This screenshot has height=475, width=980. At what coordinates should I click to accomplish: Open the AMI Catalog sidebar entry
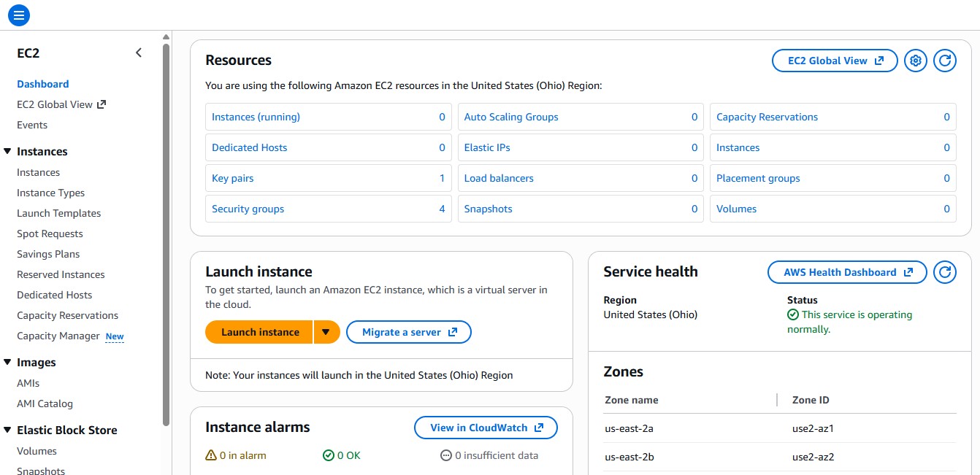click(x=45, y=403)
